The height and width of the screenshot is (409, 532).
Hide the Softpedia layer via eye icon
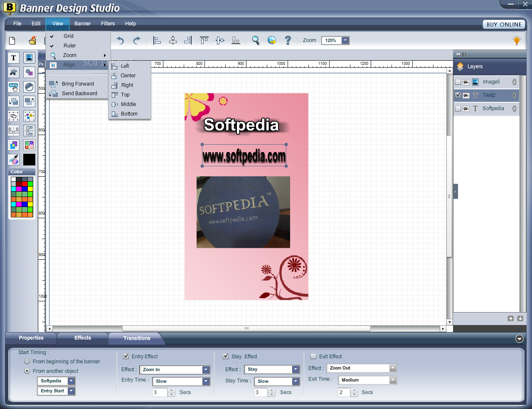(x=466, y=109)
